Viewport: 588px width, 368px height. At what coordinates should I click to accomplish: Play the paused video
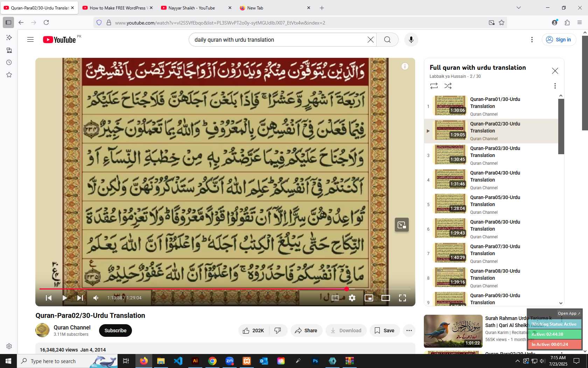65,298
